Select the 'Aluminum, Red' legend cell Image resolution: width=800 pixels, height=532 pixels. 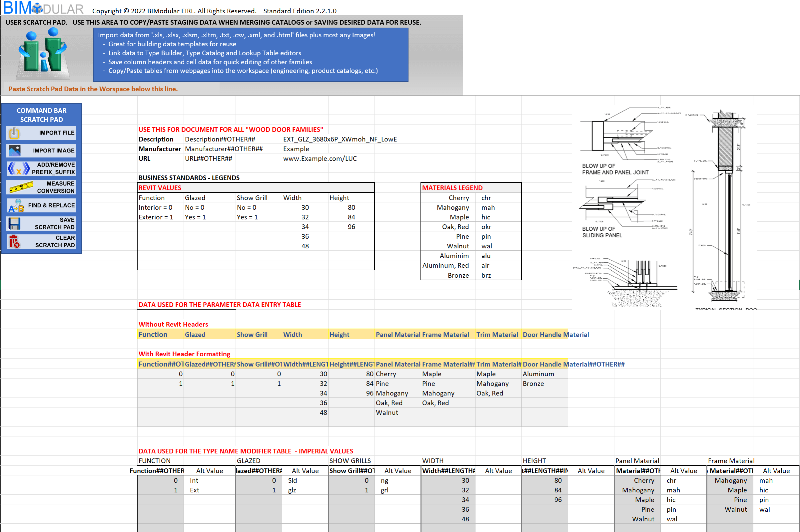coord(446,265)
